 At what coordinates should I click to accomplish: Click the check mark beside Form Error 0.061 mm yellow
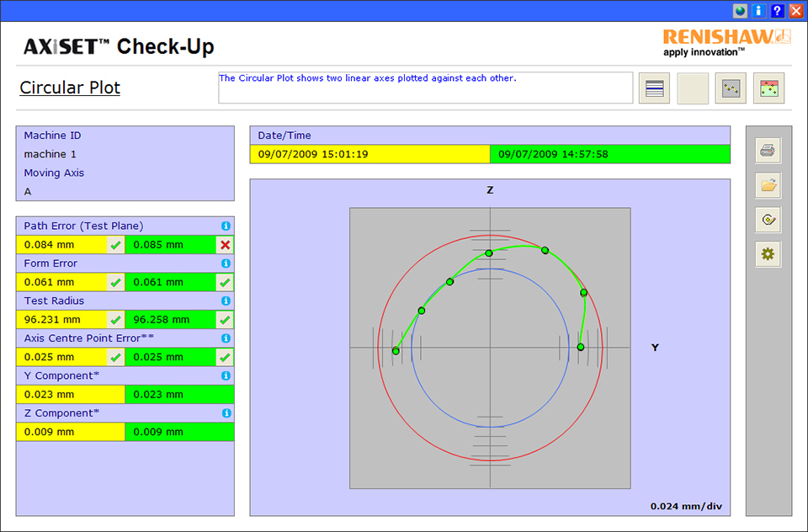pyautogui.click(x=115, y=283)
